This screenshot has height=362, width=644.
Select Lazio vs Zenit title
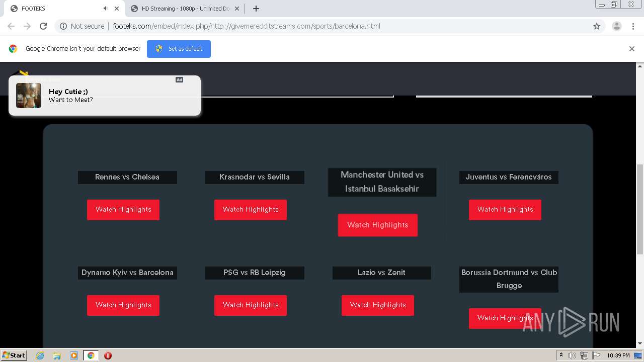coord(382,273)
